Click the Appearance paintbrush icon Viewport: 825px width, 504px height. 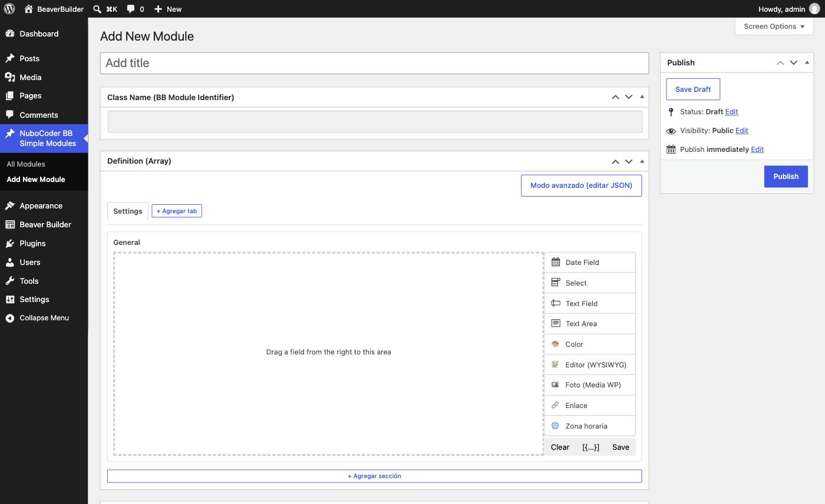[x=10, y=205]
